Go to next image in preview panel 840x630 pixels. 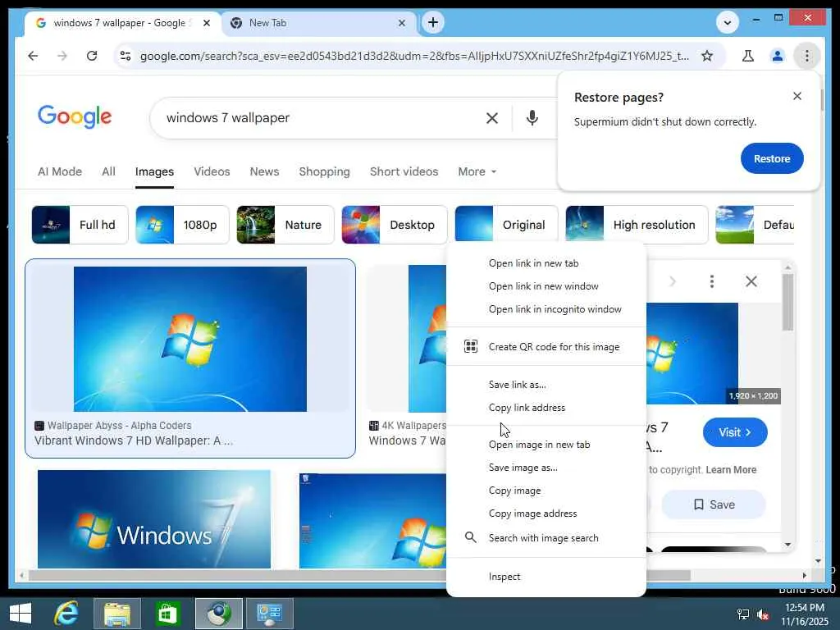pos(673,281)
